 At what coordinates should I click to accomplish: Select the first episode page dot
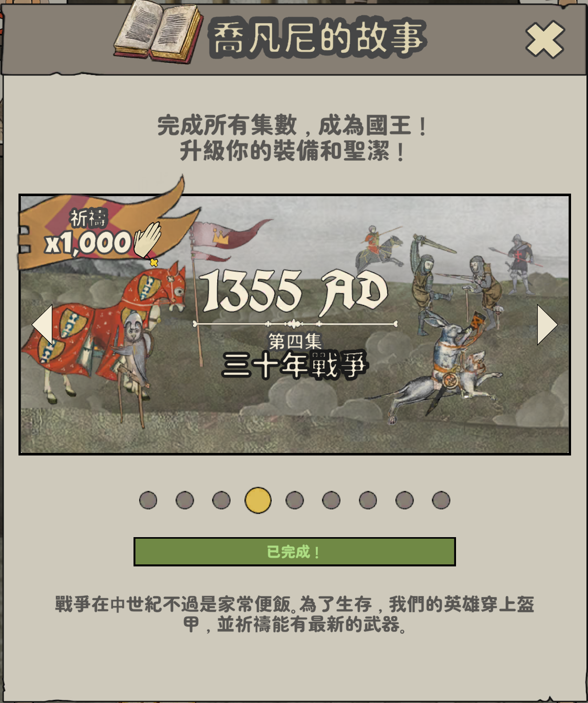148,500
